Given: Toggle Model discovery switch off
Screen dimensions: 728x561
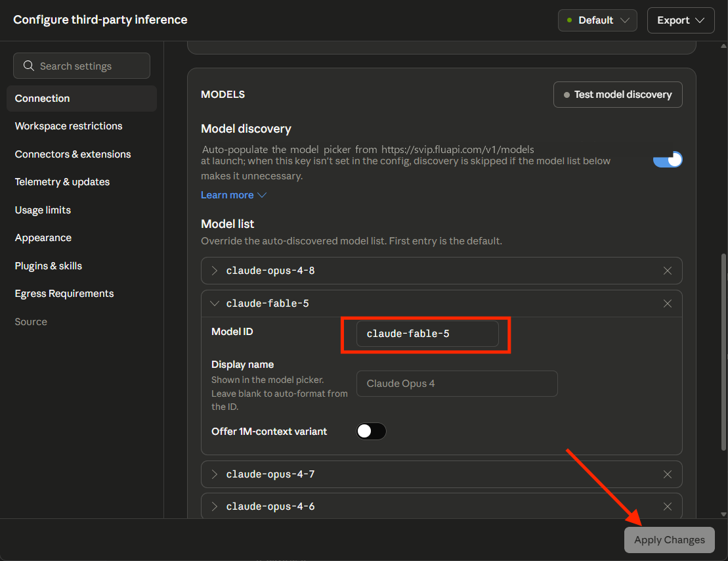Looking at the screenshot, I should tap(667, 160).
